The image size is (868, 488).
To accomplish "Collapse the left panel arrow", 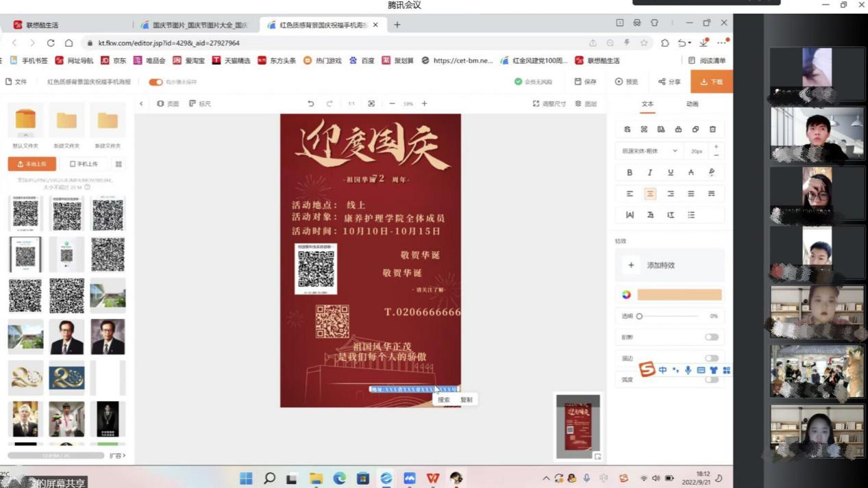I will [141, 104].
